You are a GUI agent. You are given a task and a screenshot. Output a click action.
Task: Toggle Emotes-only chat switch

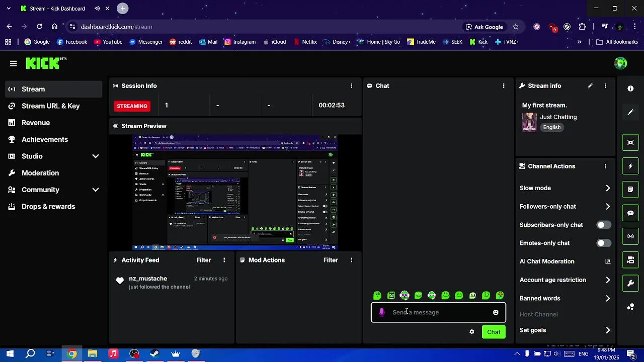604,243
